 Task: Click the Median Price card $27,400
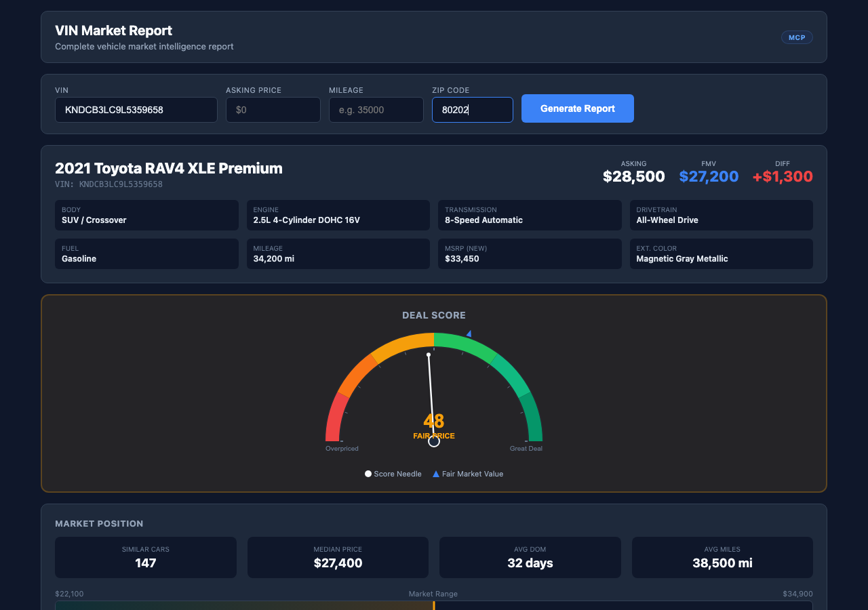click(x=338, y=558)
